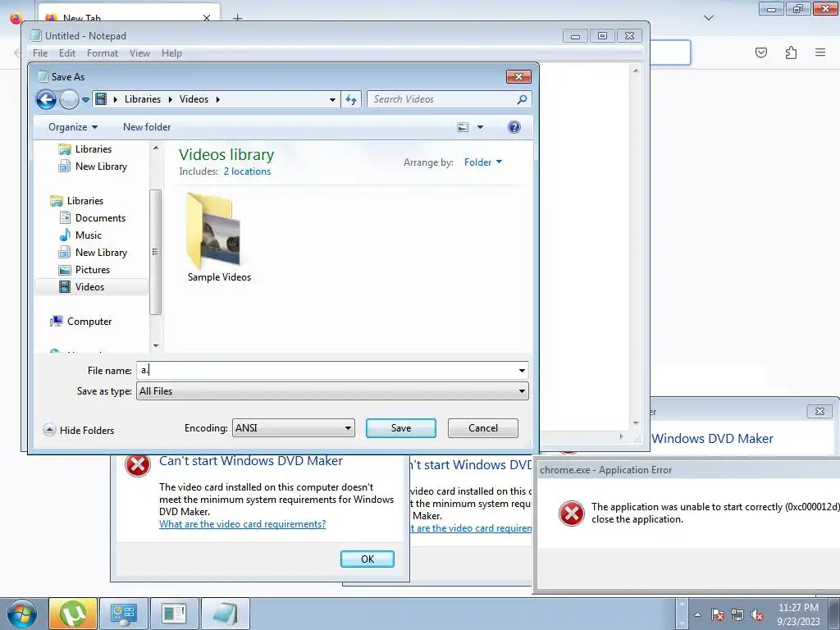Expand the File name history dropdown arrow
The height and width of the screenshot is (630, 840).
tap(521, 370)
